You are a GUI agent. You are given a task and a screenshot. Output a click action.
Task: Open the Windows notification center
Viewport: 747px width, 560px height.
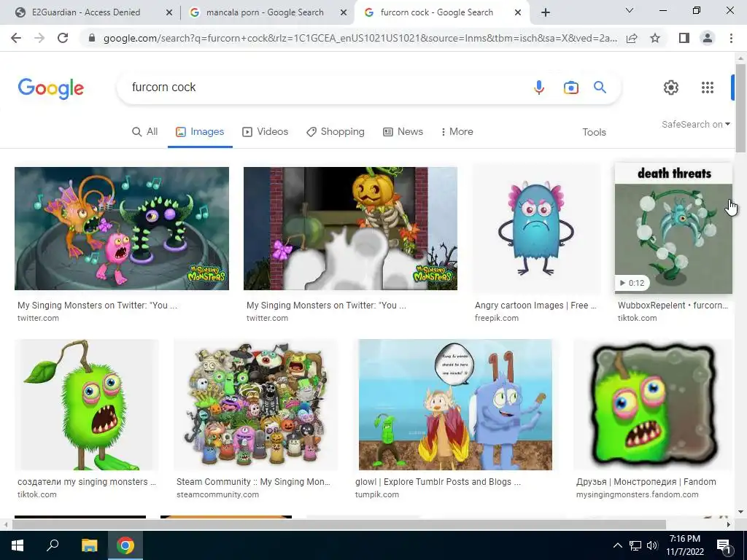[x=724, y=545]
